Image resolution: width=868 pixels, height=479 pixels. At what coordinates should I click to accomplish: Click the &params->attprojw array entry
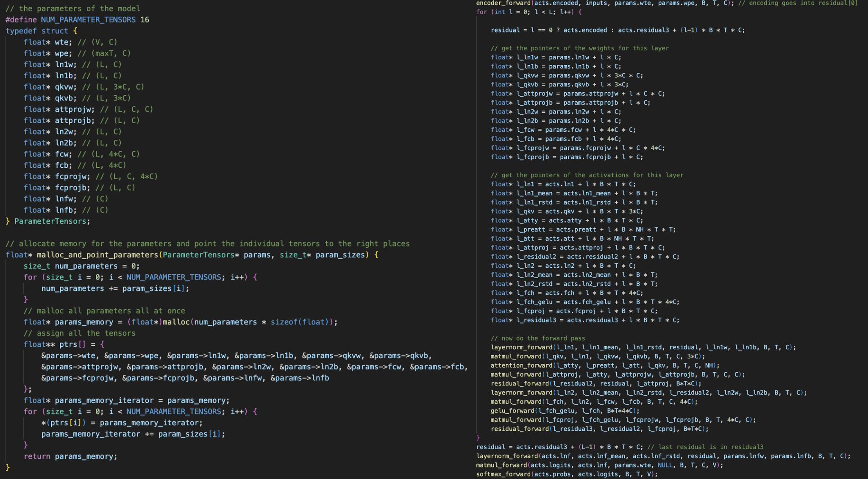[80, 367]
